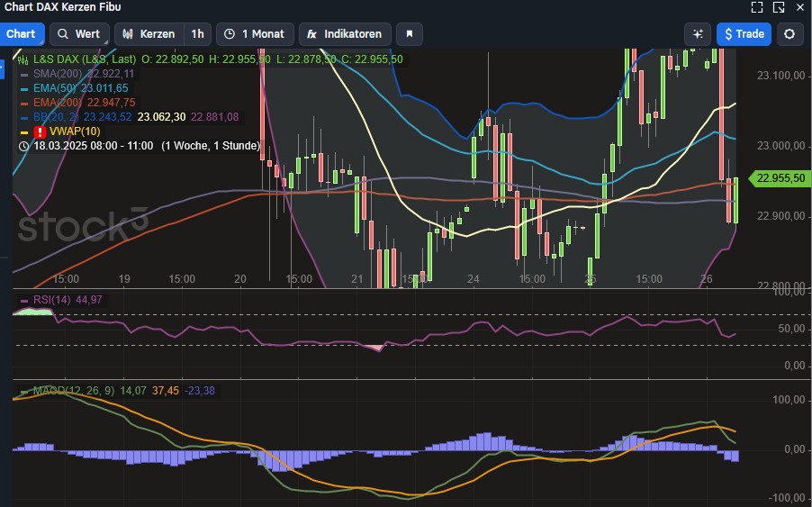
Task: Open the Trade button
Action: point(744,34)
